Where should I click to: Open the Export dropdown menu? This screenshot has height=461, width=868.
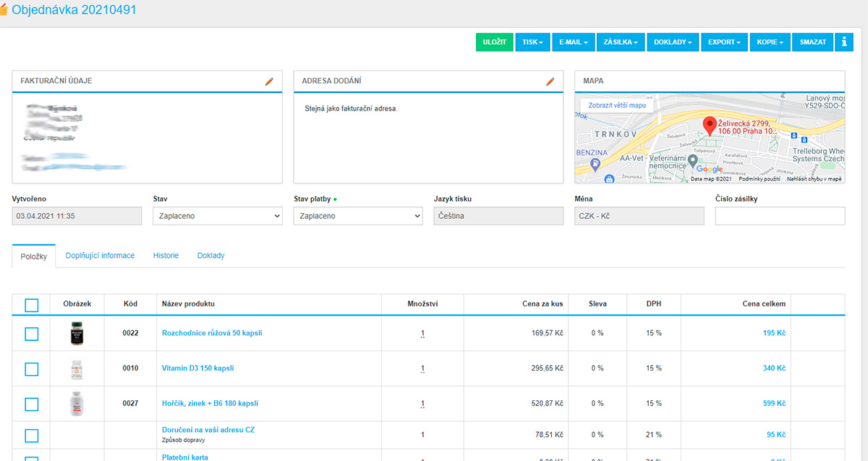(724, 42)
